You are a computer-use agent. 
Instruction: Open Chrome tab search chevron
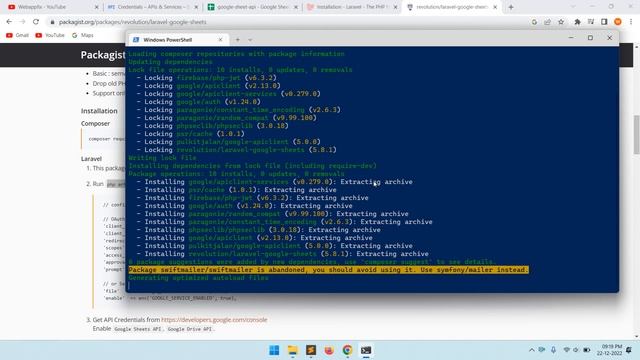click(x=573, y=7)
